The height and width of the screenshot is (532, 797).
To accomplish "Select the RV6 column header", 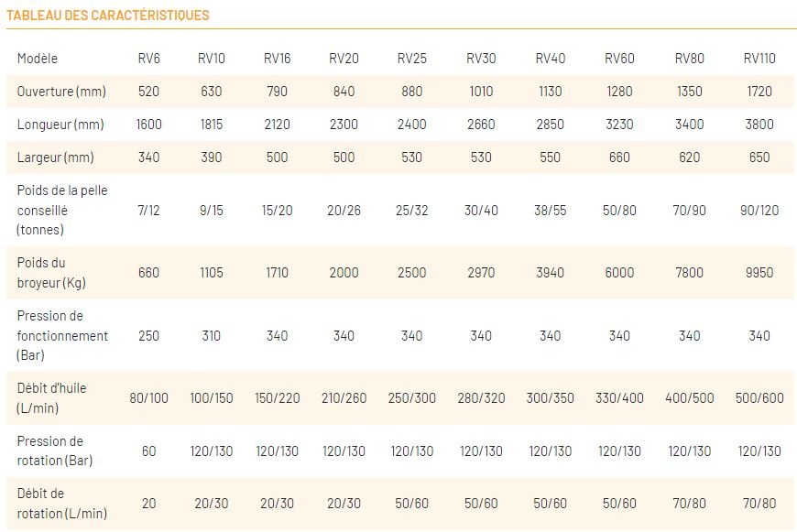I will pyautogui.click(x=148, y=59).
